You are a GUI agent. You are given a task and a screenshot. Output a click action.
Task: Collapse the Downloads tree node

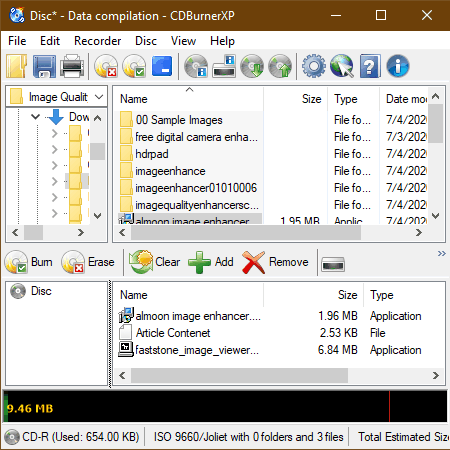pyautogui.click(x=35, y=117)
